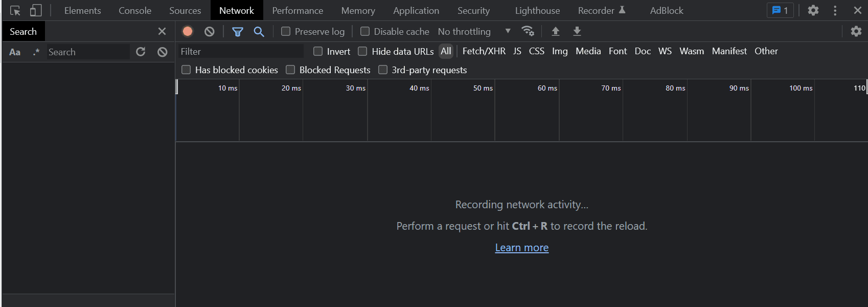This screenshot has width=868, height=307.
Task: Toggle the device emulation toolbar
Action: point(35,10)
